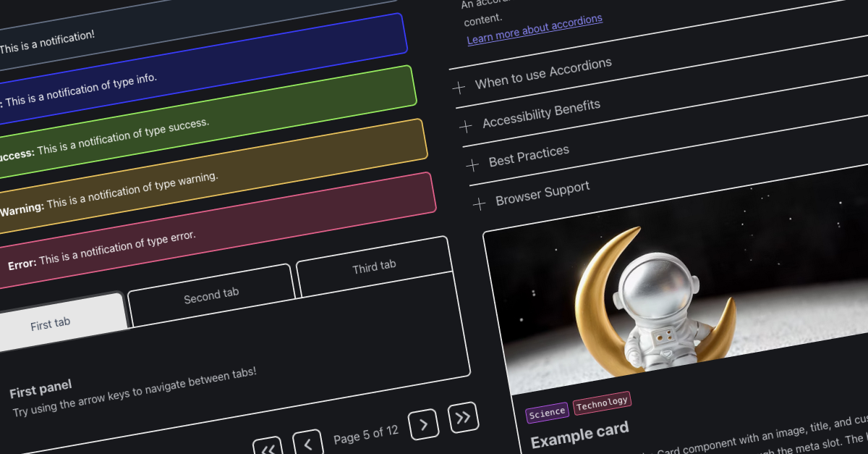Image resolution: width=868 pixels, height=454 pixels.
Task: Jump to last page with double chevron
Action: point(463,417)
